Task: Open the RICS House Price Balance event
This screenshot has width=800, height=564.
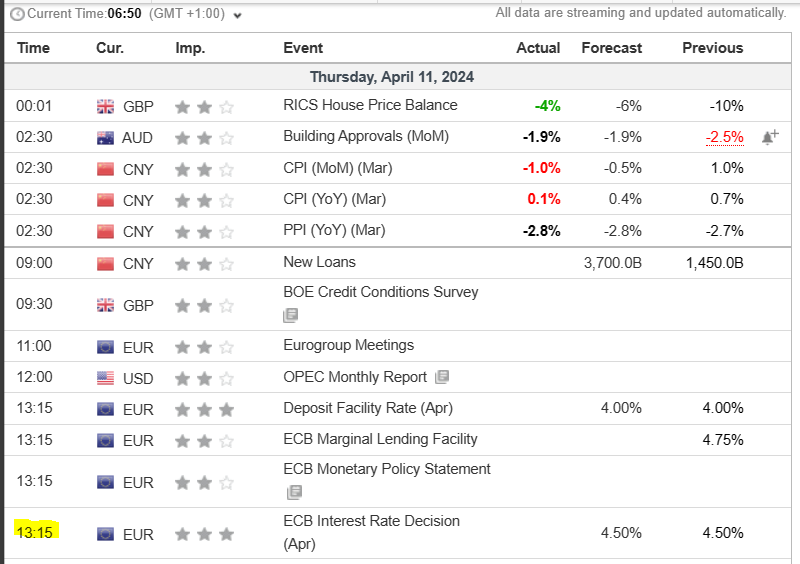Action: coord(370,105)
